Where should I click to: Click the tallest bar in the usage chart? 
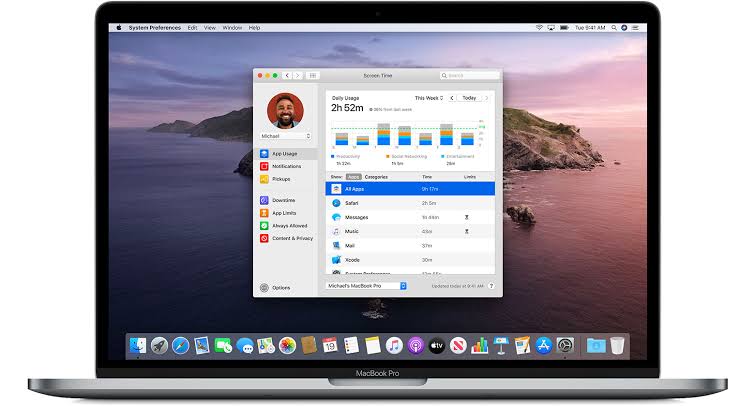384,134
